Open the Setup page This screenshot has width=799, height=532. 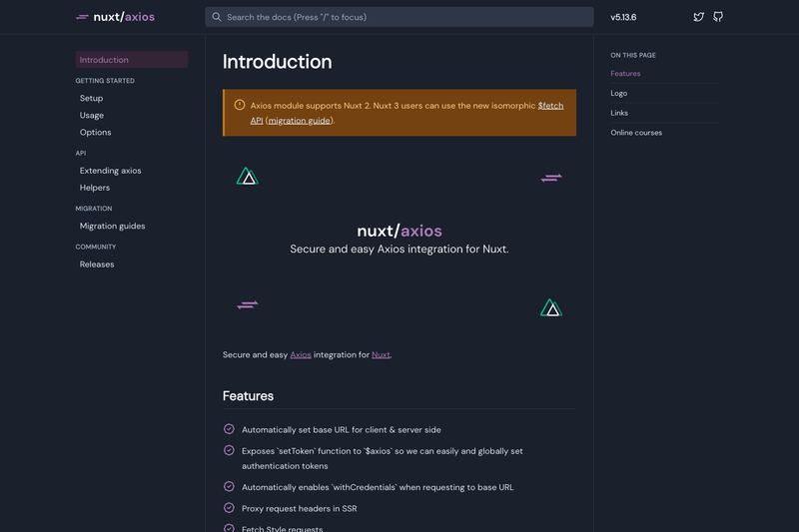91,98
